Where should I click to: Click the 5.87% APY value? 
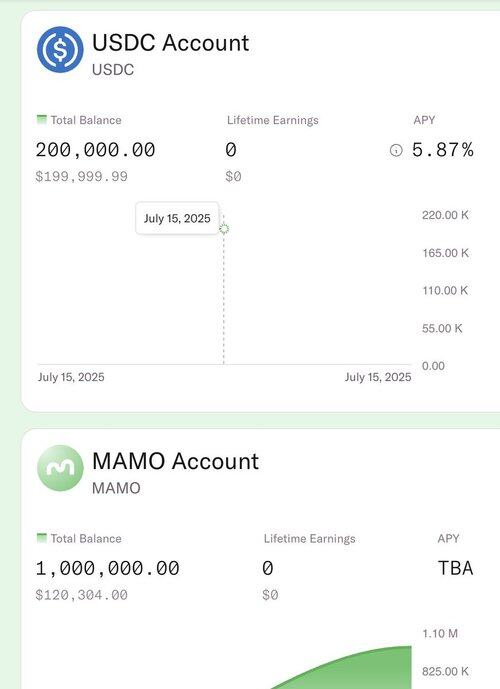(442, 150)
